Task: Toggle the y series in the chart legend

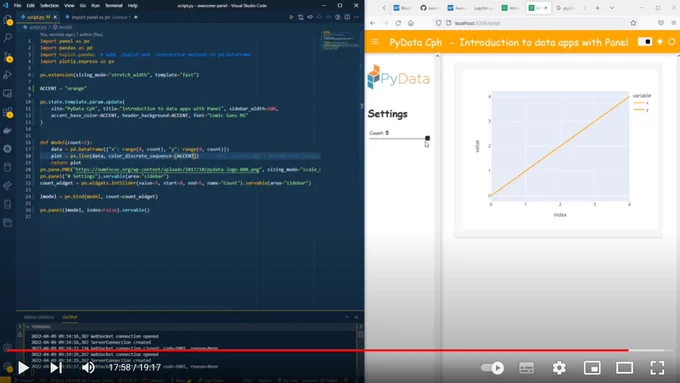Action: click(641, 110)
